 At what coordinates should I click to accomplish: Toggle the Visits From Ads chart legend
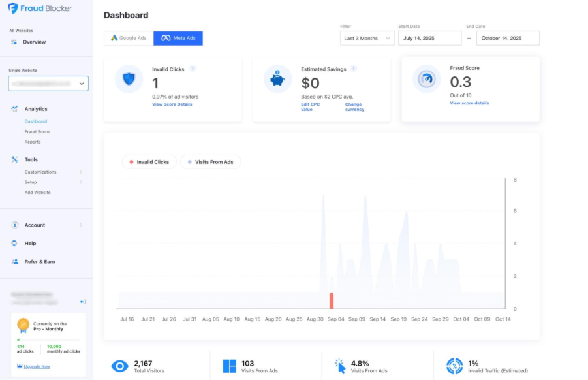click(x=210, y=161)
